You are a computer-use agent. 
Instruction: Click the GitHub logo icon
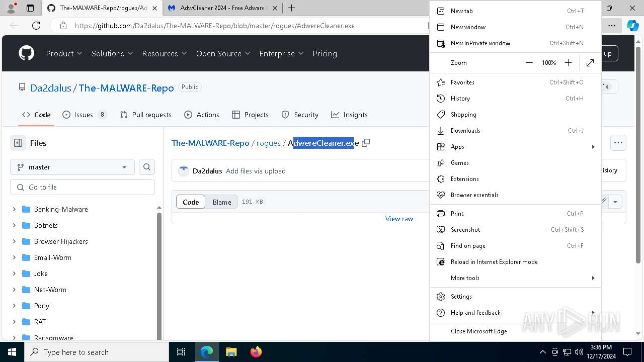coord(26,53)
